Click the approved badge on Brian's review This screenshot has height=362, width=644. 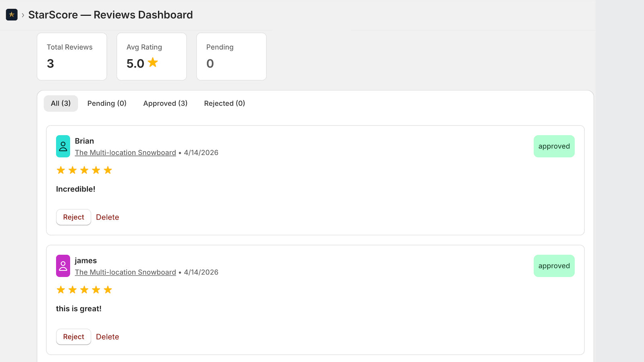tap(554, 146)
